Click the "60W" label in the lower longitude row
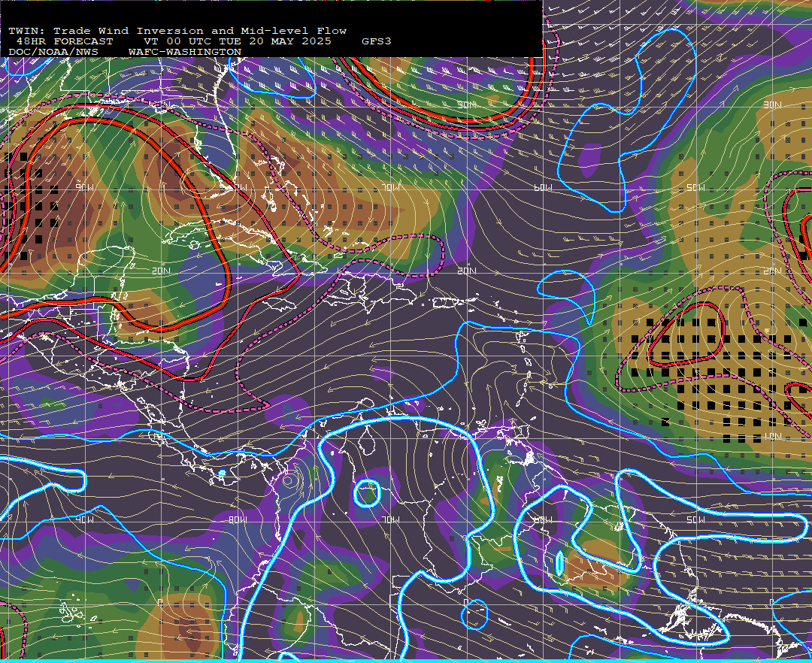812x663 pixels. click(543, 519)
